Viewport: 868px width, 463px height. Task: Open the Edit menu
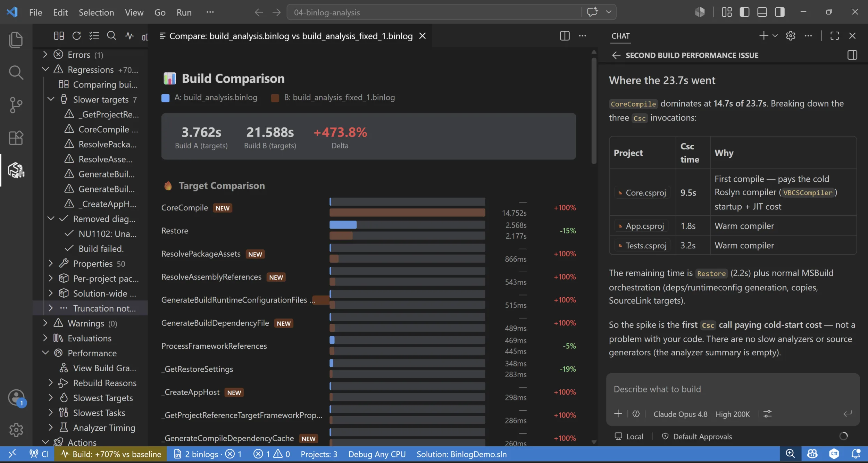pos(60,12)
